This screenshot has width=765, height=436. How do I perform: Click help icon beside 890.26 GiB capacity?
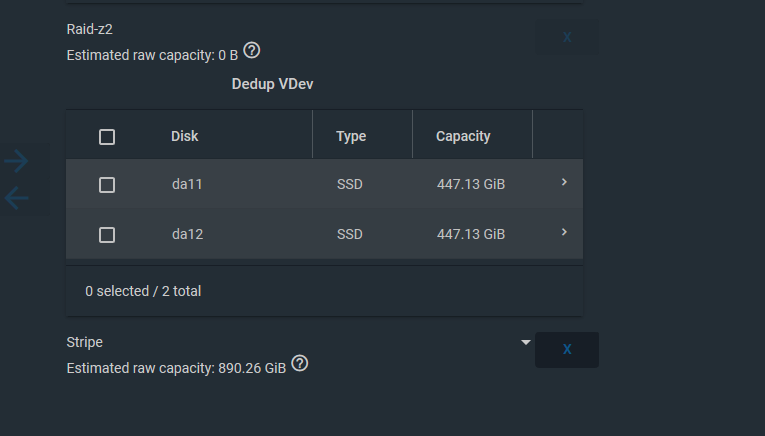299,364
